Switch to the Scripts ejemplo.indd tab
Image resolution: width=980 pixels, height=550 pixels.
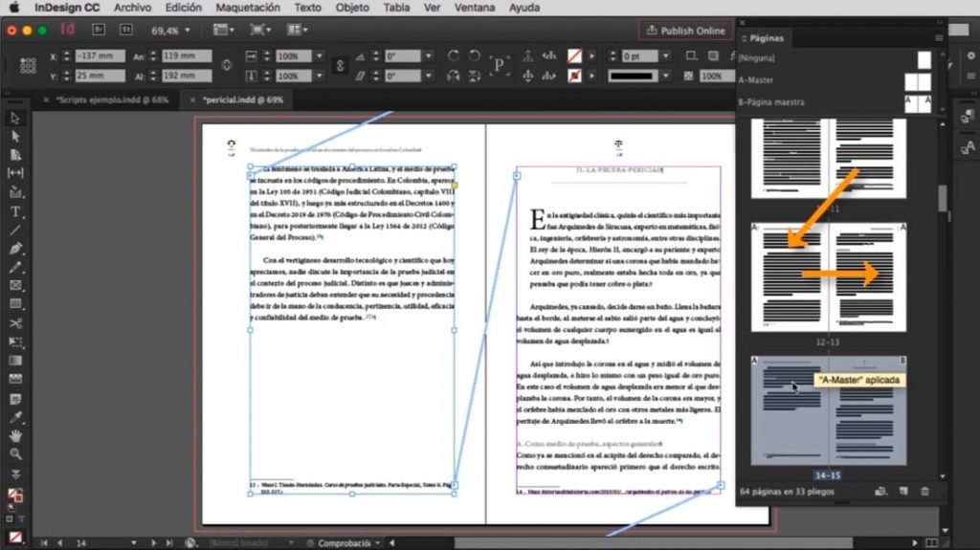coord(111,99)
